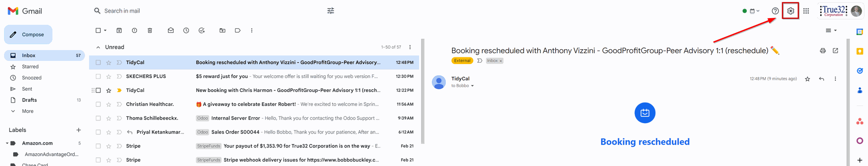Open the 'Sales Order S00044' email

[254, 132]
